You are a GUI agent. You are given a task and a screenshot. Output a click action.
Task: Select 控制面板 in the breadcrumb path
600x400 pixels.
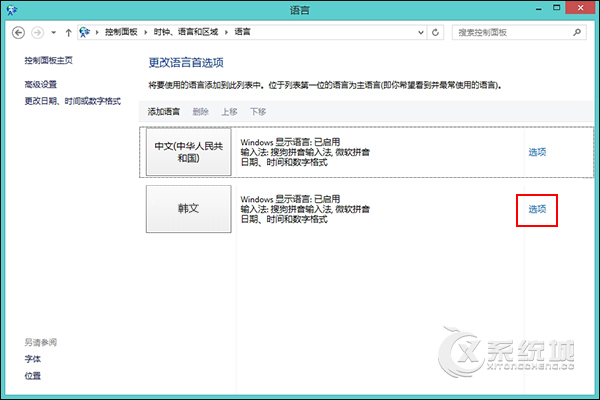coord(121,32)
